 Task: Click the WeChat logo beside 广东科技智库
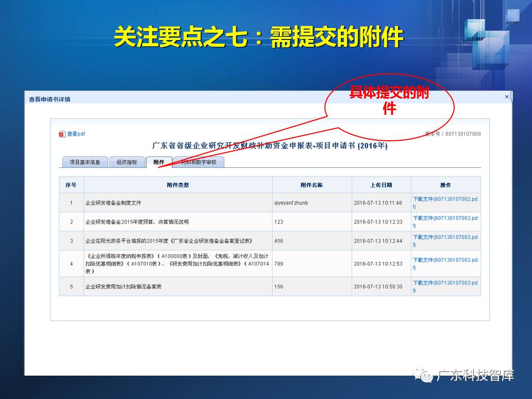(424, 375)
